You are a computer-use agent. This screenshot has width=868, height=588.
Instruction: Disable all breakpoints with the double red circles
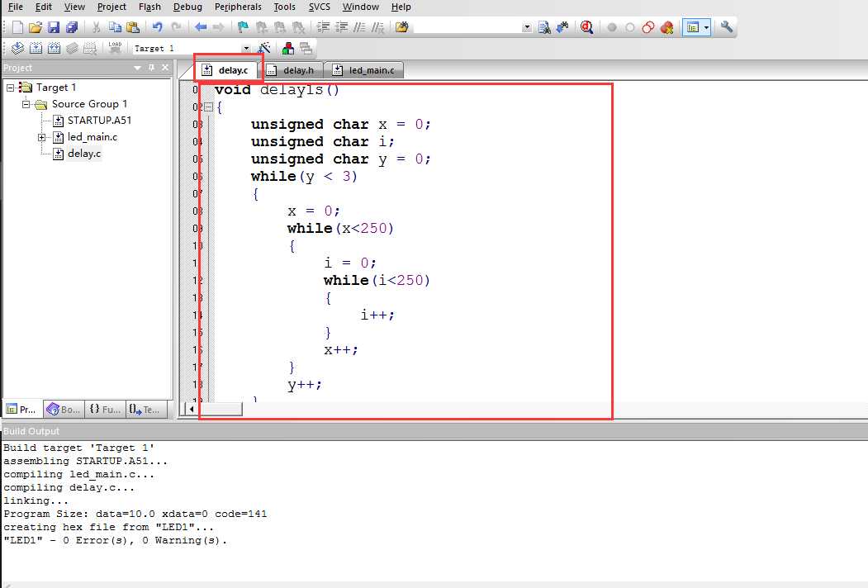(648, 27)
